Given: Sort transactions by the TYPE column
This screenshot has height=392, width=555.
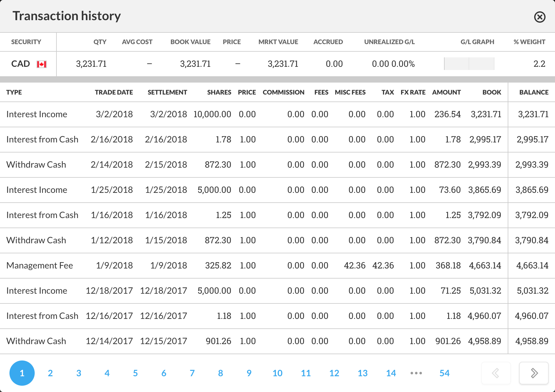Looking at the screenshot, I should click(x=14, y=92).
